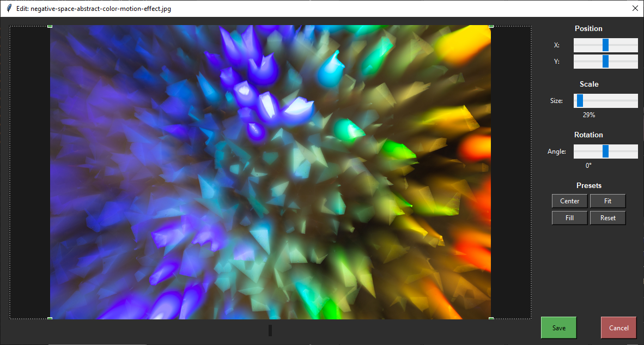Viewport: 644px width, 345px height.
Task: Apply the Fit preset
Action: (607, 201)
